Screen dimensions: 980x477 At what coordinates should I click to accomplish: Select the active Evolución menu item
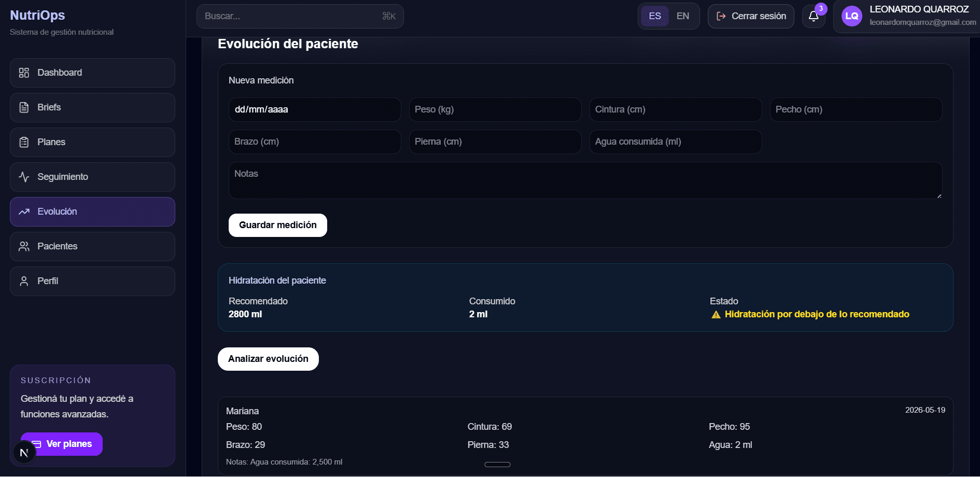(x=92, y=212)
